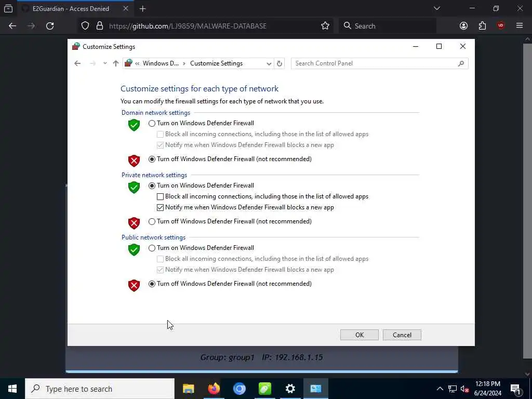Open Chromium browser from taskbar
The width and height of the screenshot is (532, 399).
(x=239, y=389)
